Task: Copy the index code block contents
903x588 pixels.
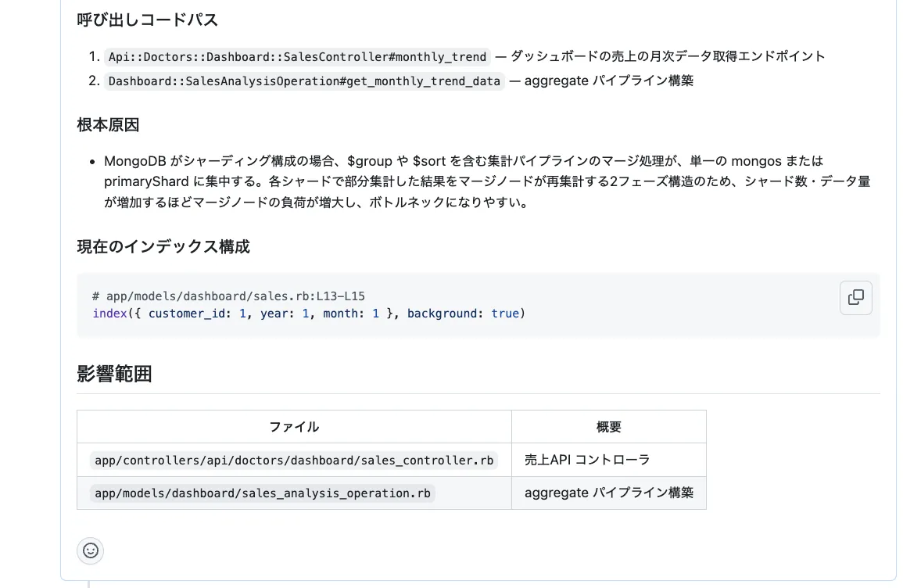Action: coord(855,298)
